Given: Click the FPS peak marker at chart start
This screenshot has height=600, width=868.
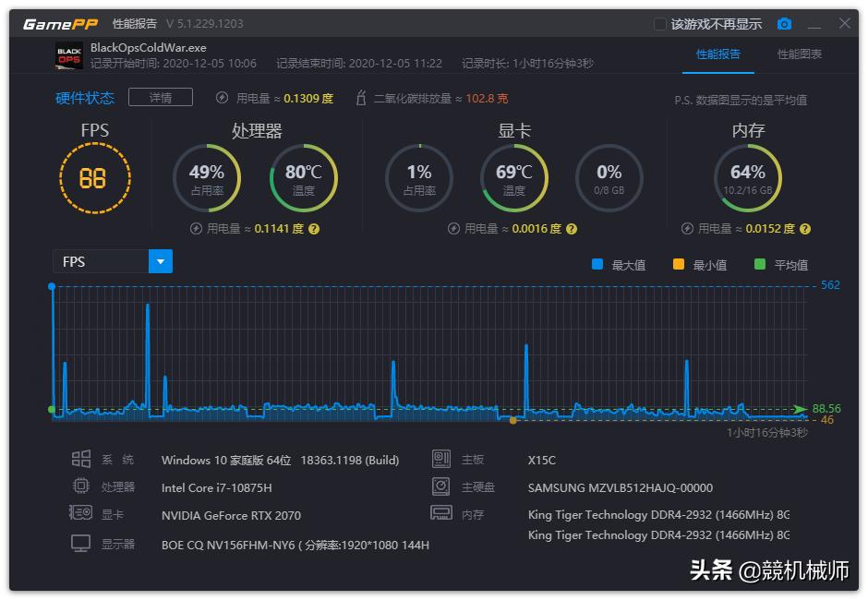Looking at the screenshot, I should point(52,286).
